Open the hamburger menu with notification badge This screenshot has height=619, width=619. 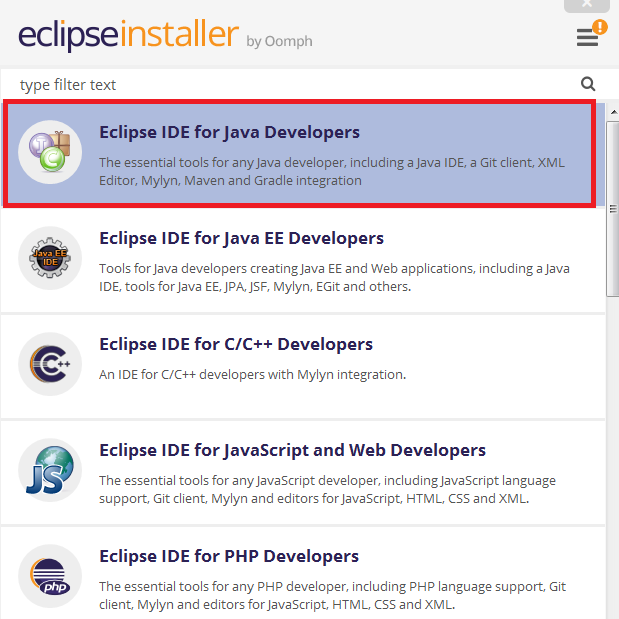coord(591,34)
